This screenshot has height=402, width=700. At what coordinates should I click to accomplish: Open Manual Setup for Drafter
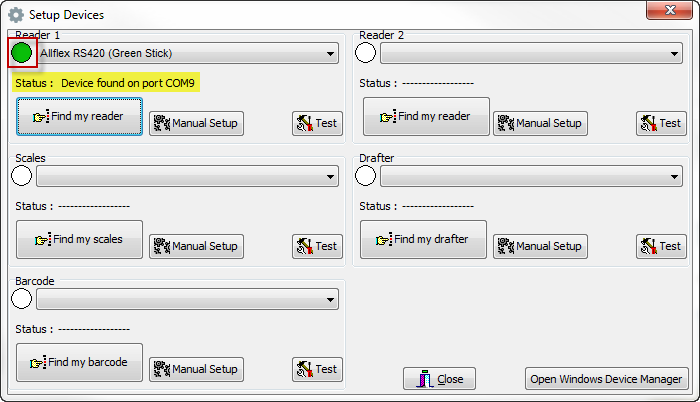click(x=540, y=246)
